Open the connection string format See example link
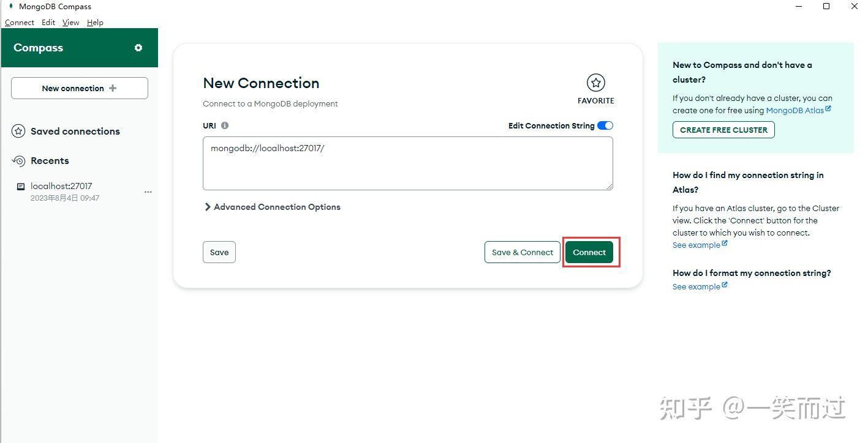 [x=696, y=286]
